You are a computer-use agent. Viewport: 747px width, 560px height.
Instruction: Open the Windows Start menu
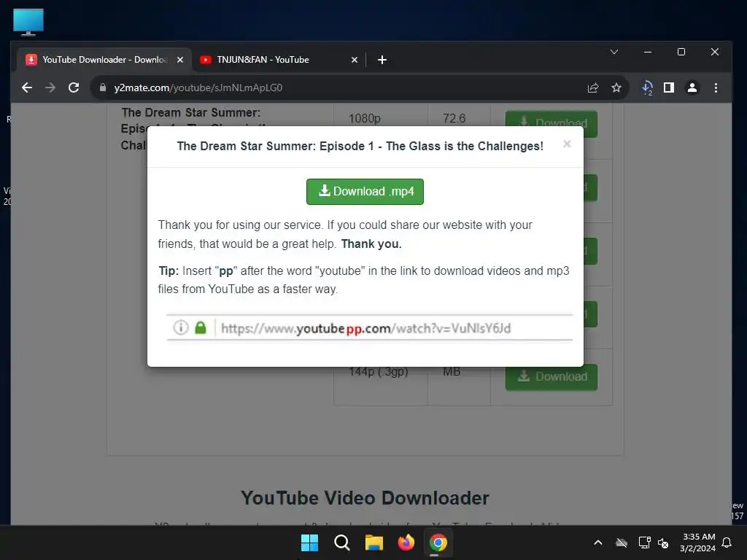coord(309,542)
